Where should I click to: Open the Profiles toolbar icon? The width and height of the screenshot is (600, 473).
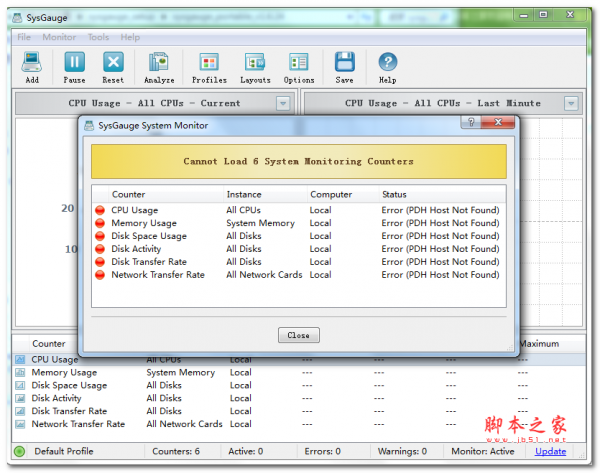click(x=209, y=62)
